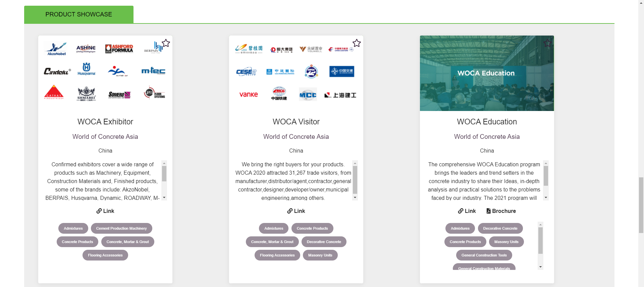Screen dimensions: 644x287
Task: Click Exhibitor description scrollbar down arrow
Action: coord(164,197)
